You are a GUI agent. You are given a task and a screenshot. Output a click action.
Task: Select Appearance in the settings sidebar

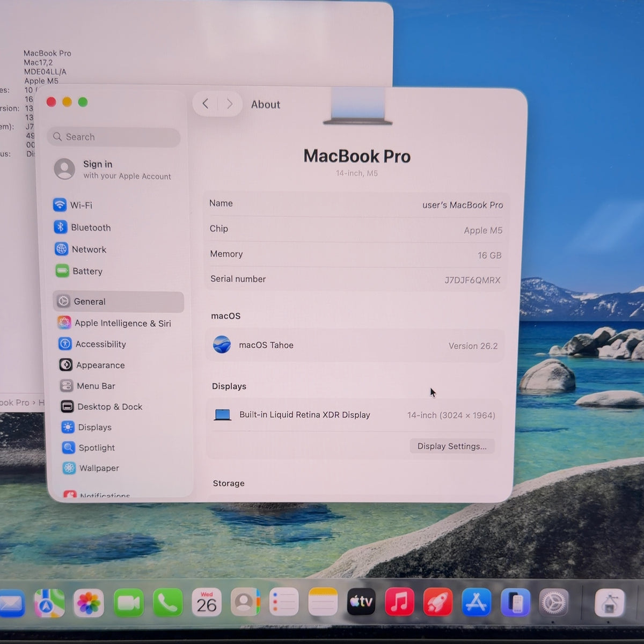click(x=92, y=365)
